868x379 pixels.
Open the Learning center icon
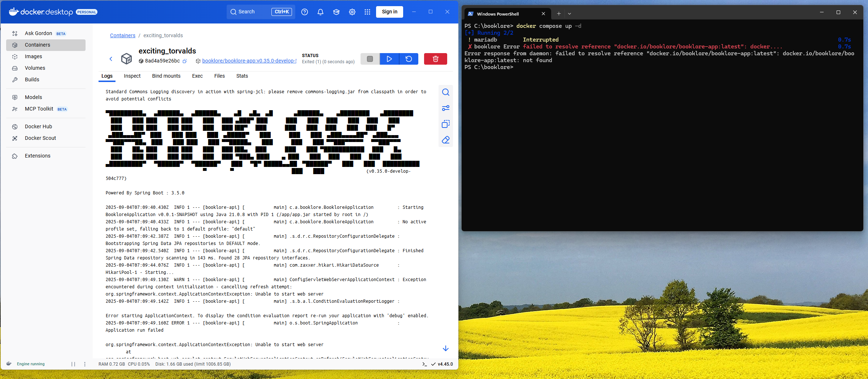click(x=336, y=12)
